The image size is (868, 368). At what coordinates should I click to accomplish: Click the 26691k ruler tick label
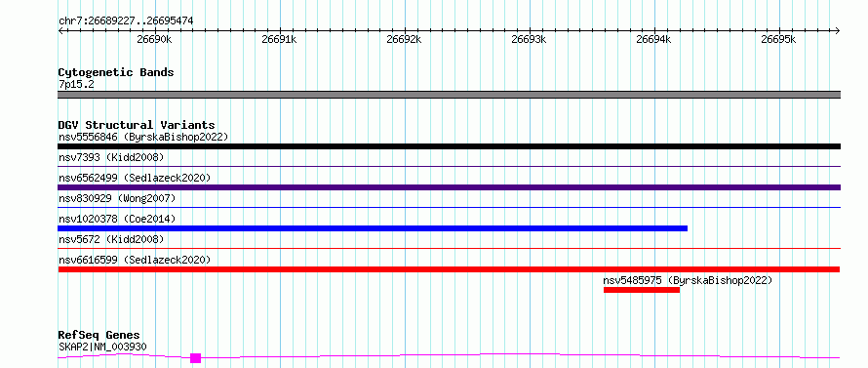coord(280,39)
